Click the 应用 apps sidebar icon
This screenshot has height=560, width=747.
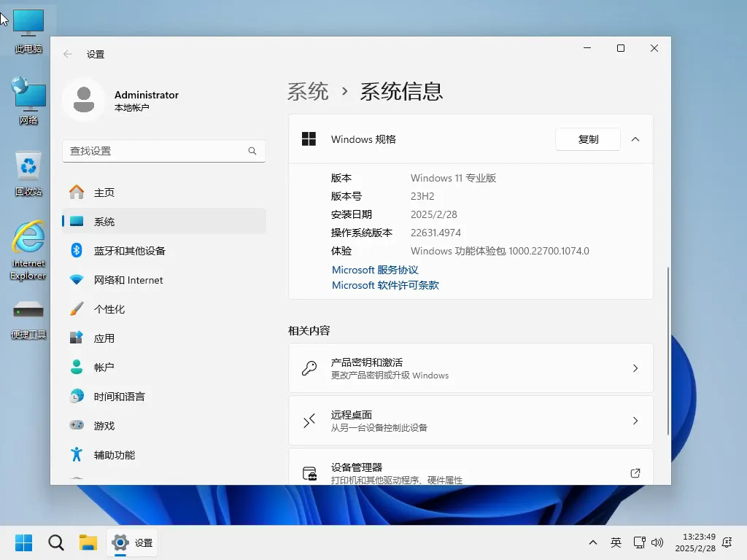[77, 338]
